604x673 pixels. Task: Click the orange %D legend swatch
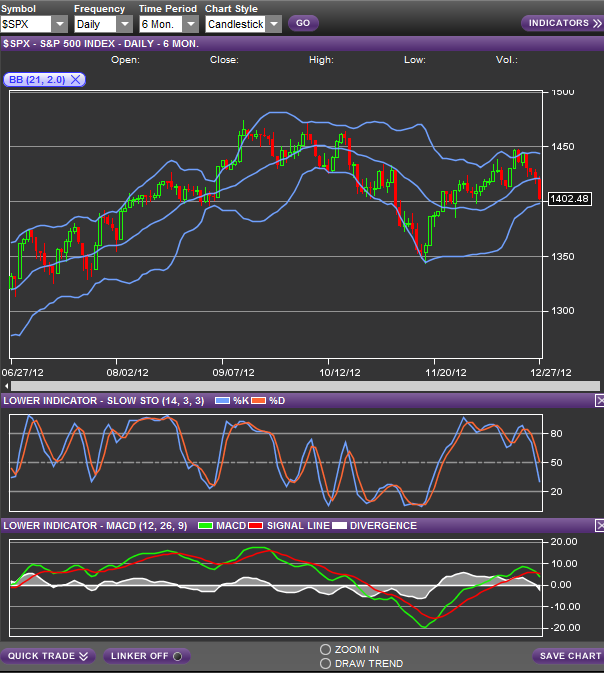[x=261, y=400]
